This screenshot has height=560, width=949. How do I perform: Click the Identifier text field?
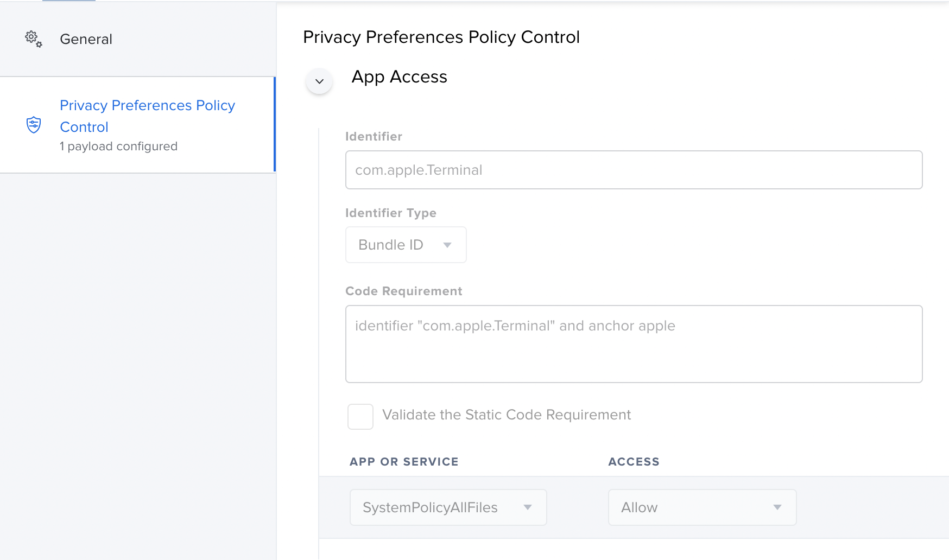tap(634, 170)
